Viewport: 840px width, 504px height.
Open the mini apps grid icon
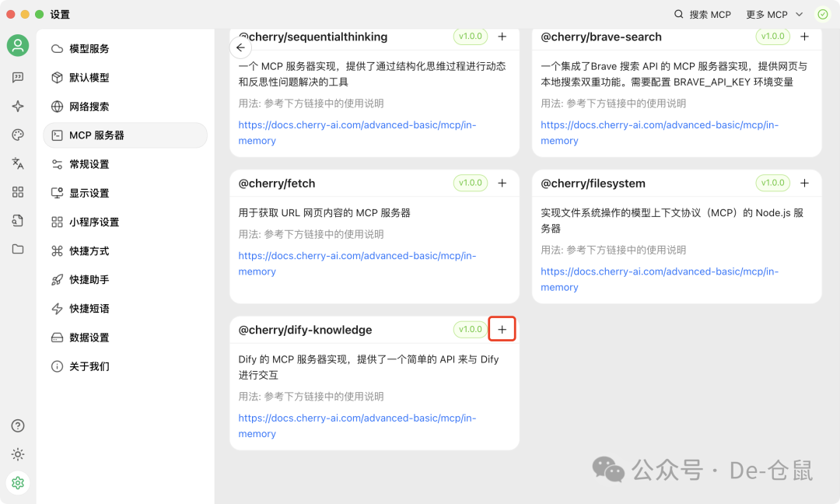(x=17, y=192)
